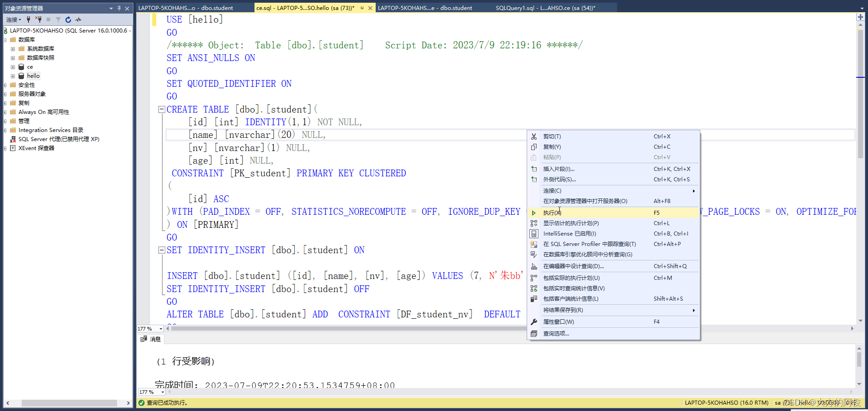Click the Connect plug icon in Object Explorer
Image resolution: width=868 pixels, height=411 pixels.
tap(28, 19)
